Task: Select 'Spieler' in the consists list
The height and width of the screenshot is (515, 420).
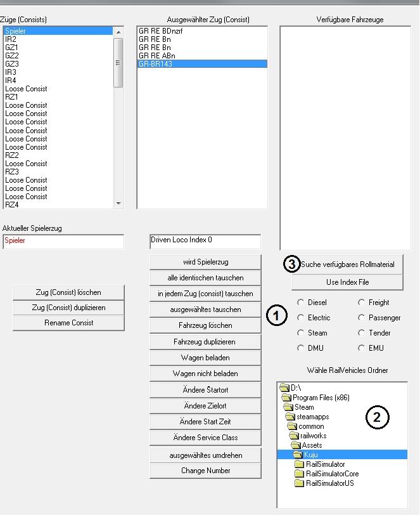Action: (58, 31)
